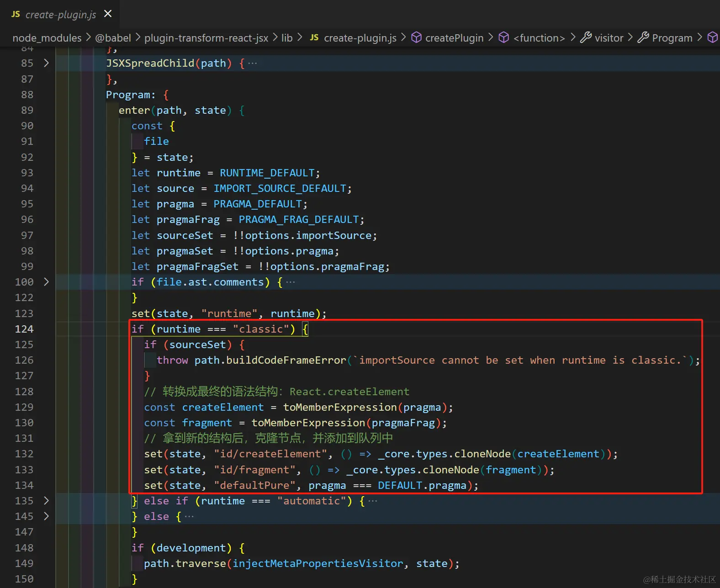Expand the folded automatic runtime block at line 135
Image resolution: width=720 pixels, height=588 pixels.
coord(46,501)
